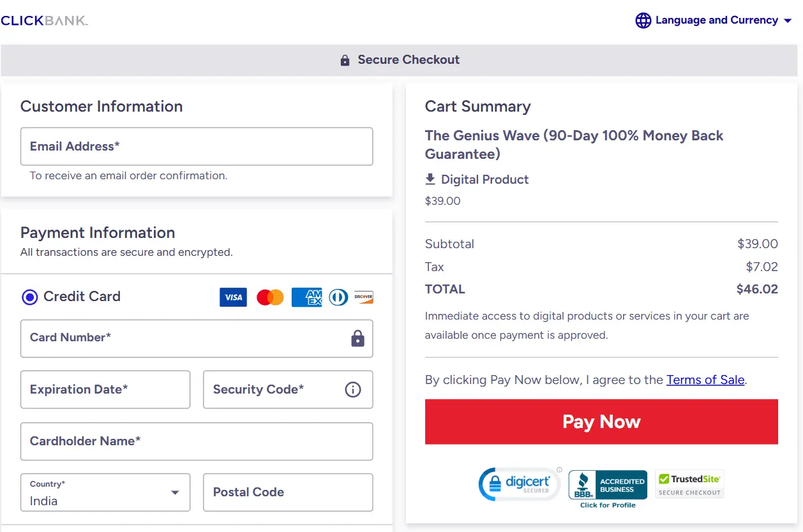
Task: Click the ClickBank logo
Action: (x=45, y=20)
